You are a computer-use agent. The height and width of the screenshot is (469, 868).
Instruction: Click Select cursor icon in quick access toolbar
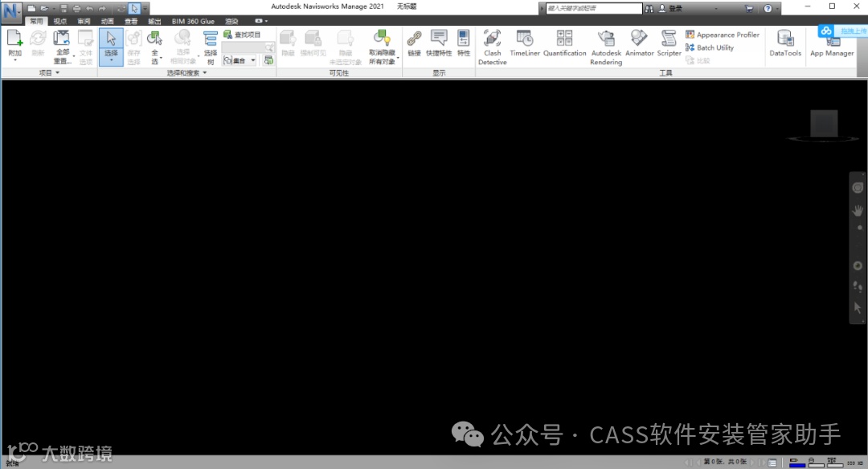[134, 8]
